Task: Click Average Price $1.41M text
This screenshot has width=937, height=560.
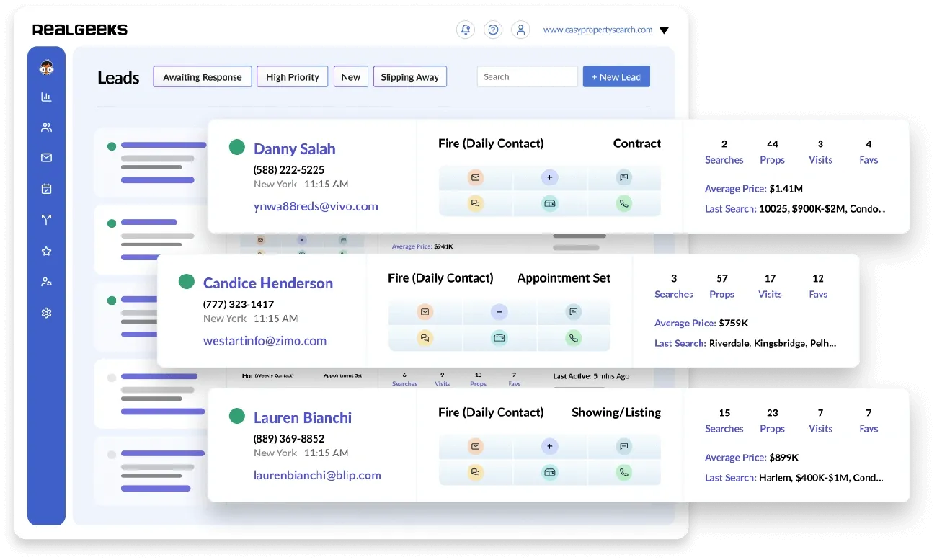Action: click(754, 189)
